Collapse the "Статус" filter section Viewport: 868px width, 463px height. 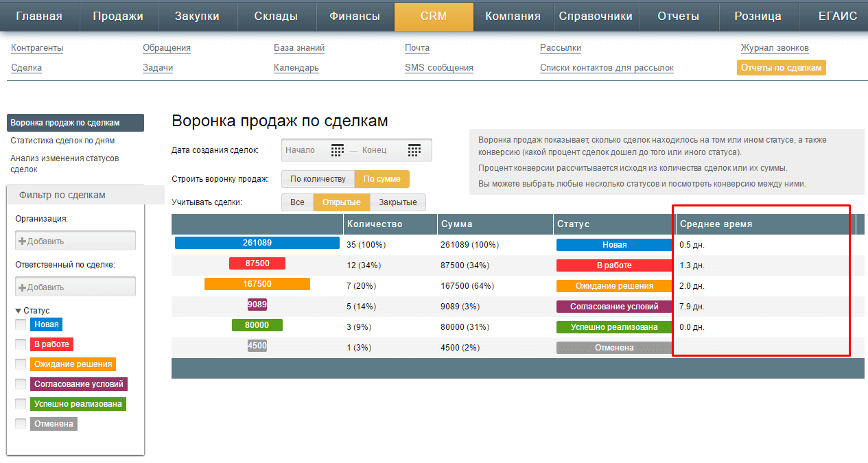[x=18, y=310]
